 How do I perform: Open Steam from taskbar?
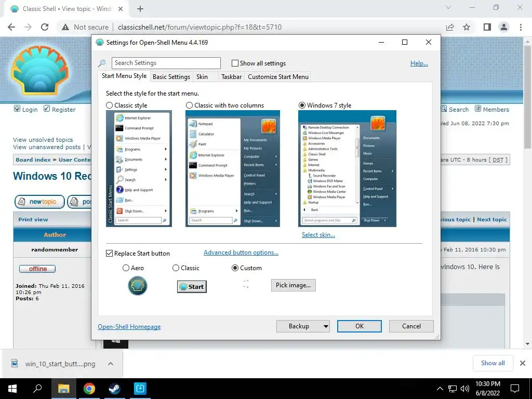(114, 389)
